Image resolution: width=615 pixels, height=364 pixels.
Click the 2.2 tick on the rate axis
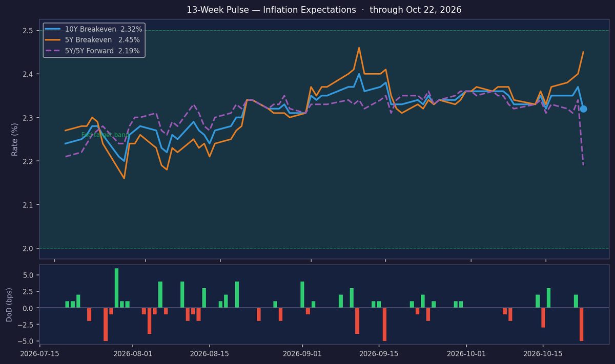[28, 161]
